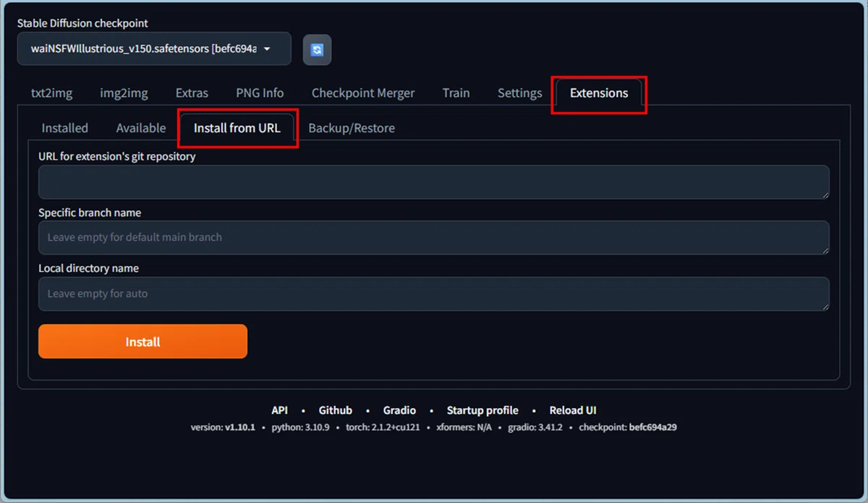Screen dimensions: 868x503
Task: Click the Reload UI link
Action: [573, 410]
